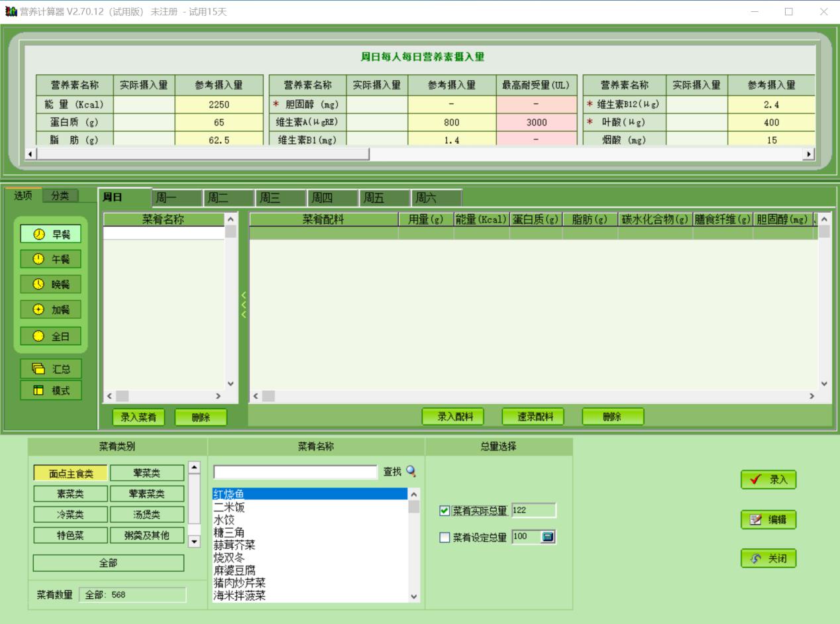Click the 录入菜肴 button
Image resolution: width=840 pixels, height=624 pixels.
[138, 417]
